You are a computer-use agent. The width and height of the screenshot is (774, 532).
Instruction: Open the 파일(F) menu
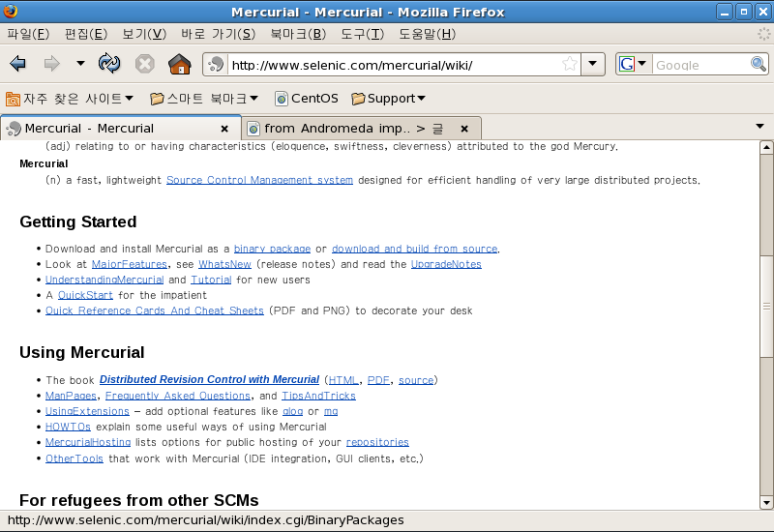[x=28, y=34]
